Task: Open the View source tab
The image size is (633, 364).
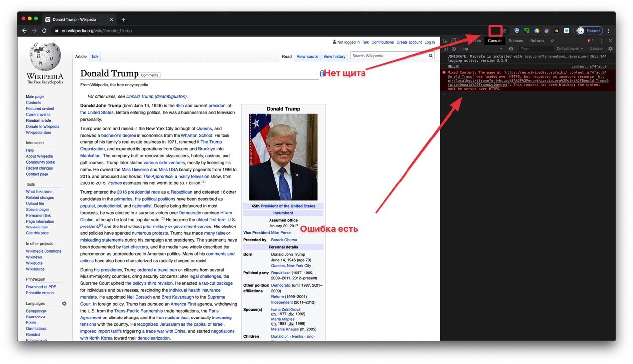Action: [308, 57]
